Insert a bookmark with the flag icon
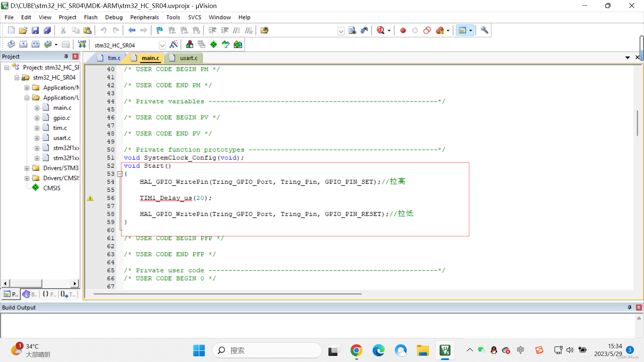This screenshot has width=644, height=362. click(160, 31)
